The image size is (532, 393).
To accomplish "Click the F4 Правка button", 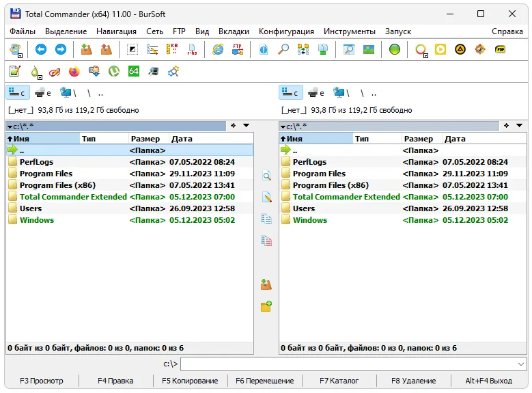I will pos(115,381).
